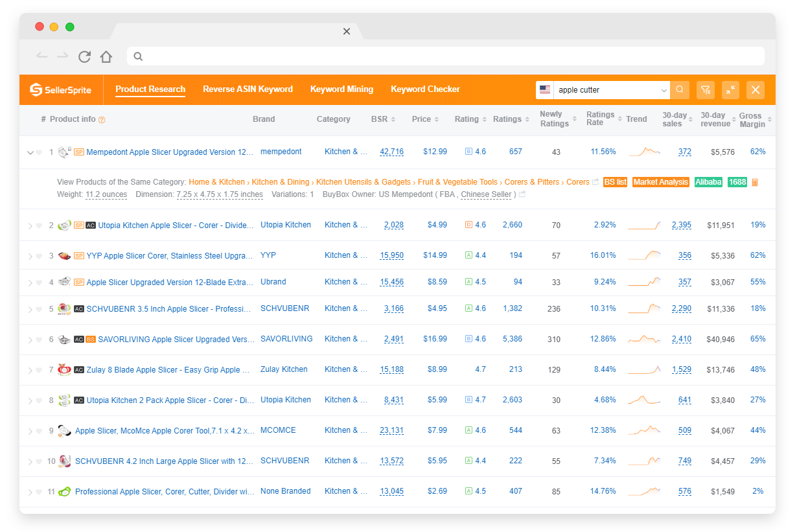Click the collapse-view arrows icon in orange toolbar
The width and height of the screenshot is (797, 532).
(730, 89)
